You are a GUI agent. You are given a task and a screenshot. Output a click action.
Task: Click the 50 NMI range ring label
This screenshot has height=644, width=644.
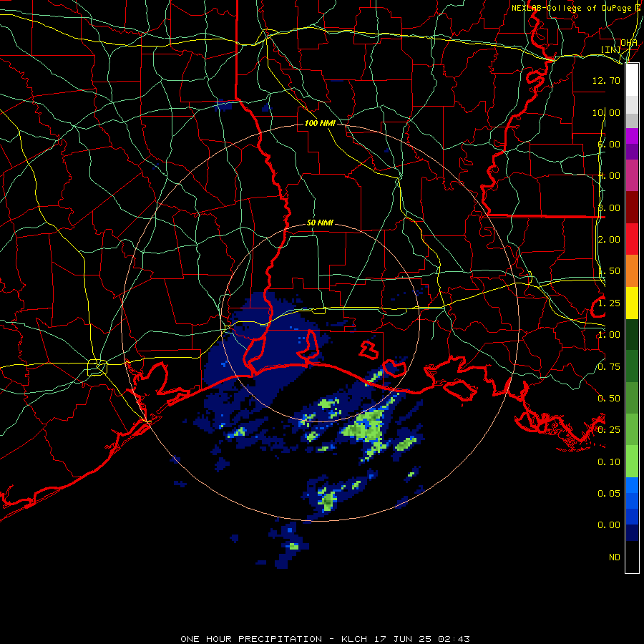tap(320, 223)
